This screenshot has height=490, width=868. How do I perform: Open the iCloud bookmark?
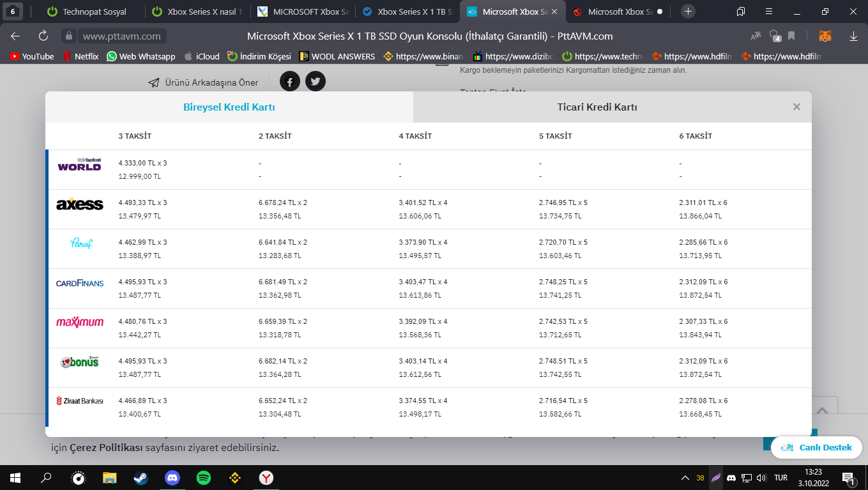pos(202,56)
